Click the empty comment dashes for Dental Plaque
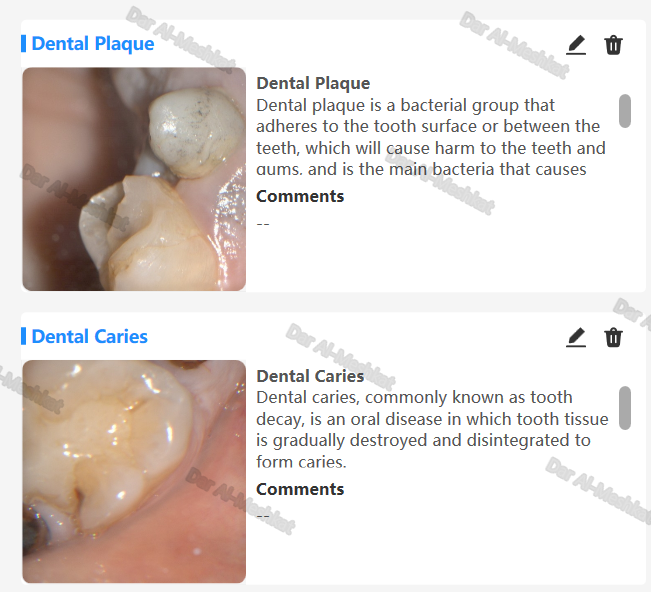Screen dimensions: 651x592 (x=263, y=224)
